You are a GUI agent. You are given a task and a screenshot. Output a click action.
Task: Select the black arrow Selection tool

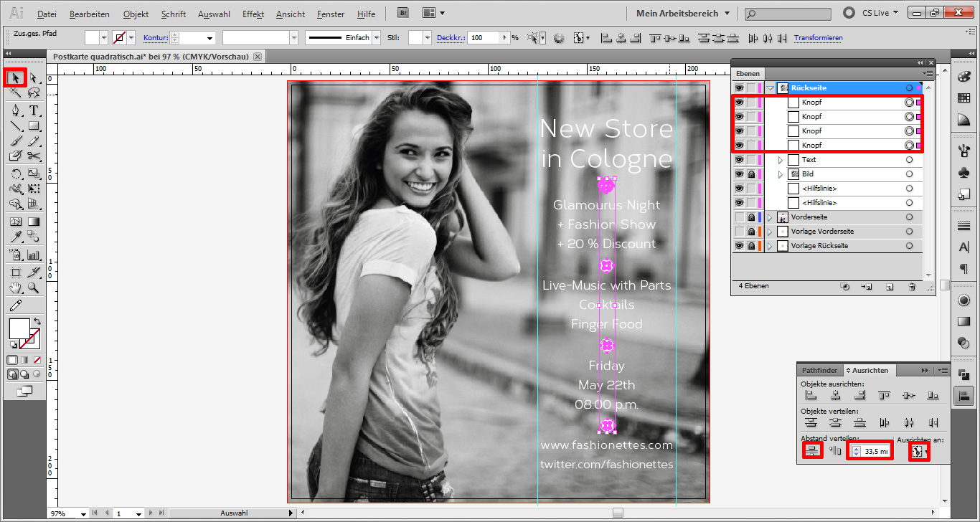(16, 77)
